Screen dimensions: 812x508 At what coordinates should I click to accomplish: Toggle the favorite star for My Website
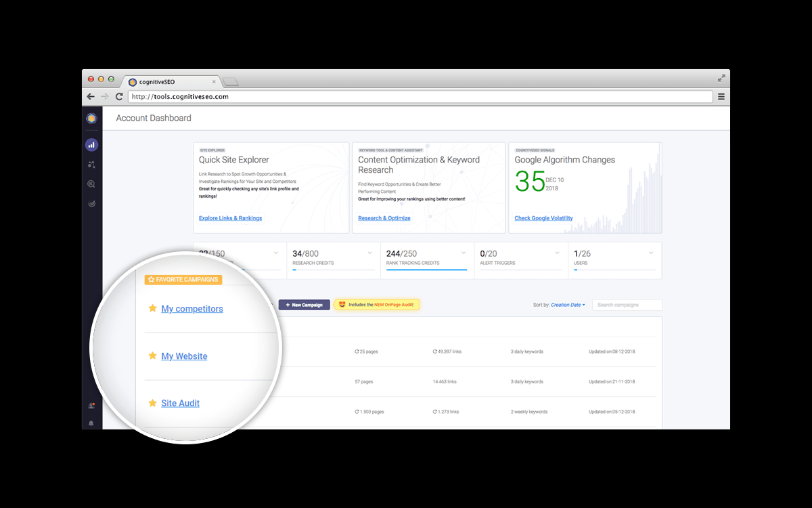[x=152, y=356]
